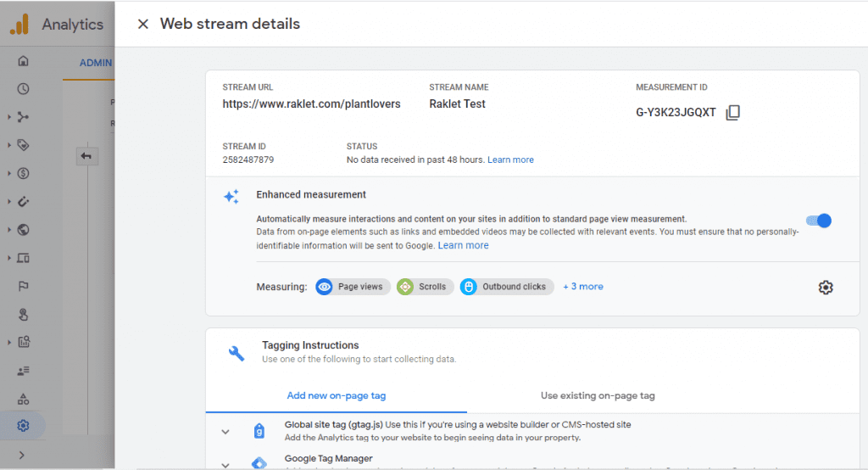Image resolution: width=868 pixels, height=470 pixels.
Task: Open Learn more link under Enhanced measurement
Action: (464, 245)
